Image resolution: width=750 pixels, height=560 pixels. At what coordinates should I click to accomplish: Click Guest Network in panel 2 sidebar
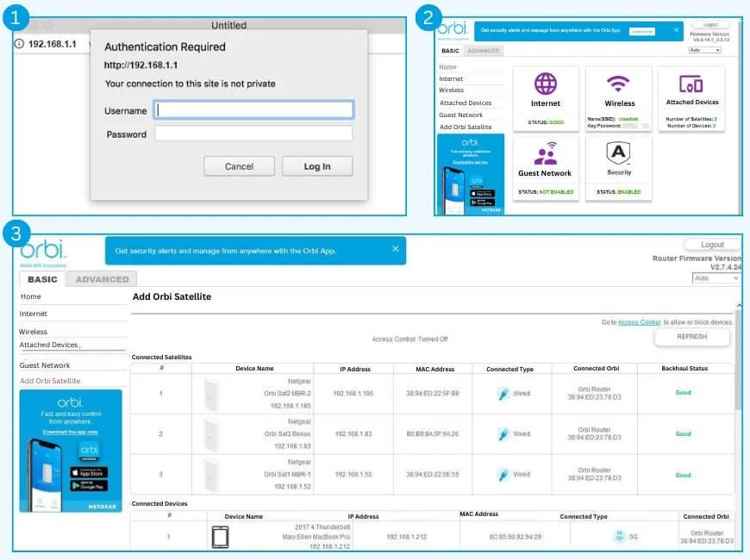pyautogui.click(x=461, y=115)
